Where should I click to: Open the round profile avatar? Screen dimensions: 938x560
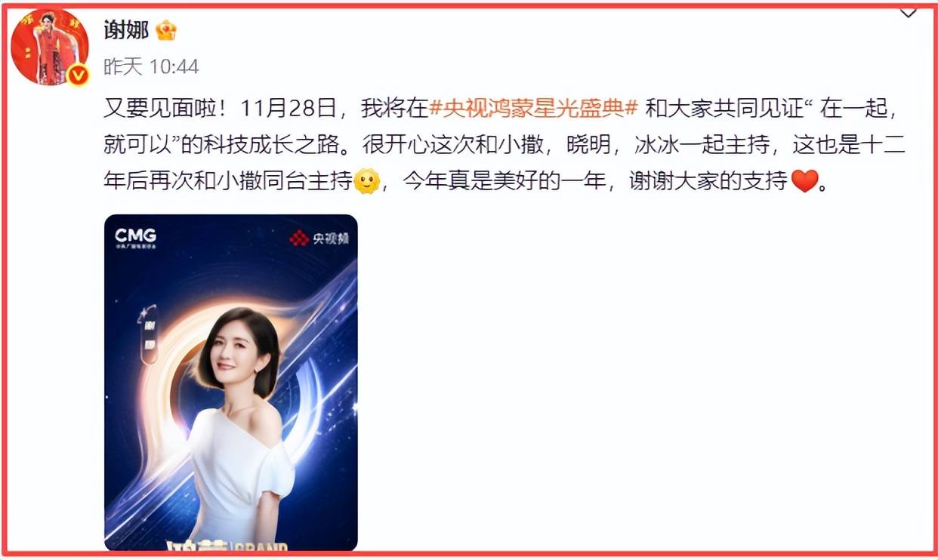click(49, 48)
